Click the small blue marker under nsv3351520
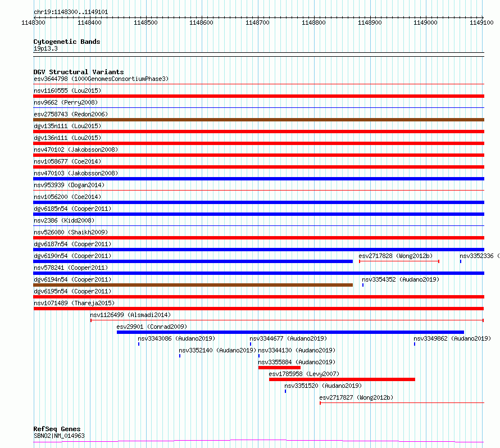Image resolution: width=500 pixels, height=448 pixels. pyautogui.click(x=285, y=391)
